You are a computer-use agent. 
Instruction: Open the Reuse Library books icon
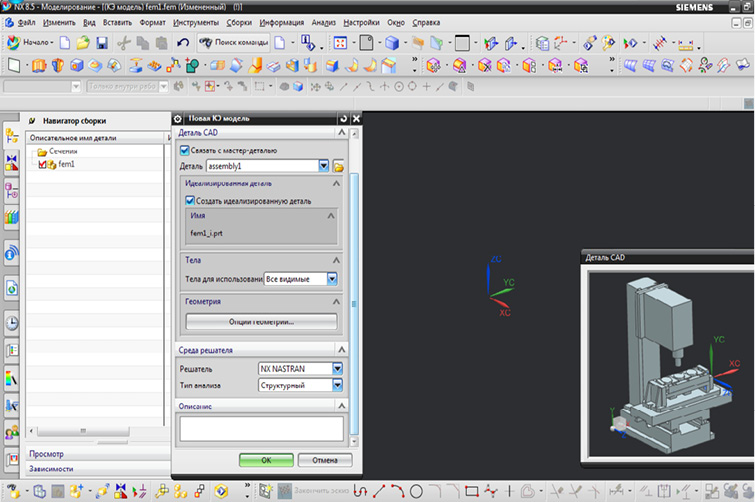tap(12, 217)
